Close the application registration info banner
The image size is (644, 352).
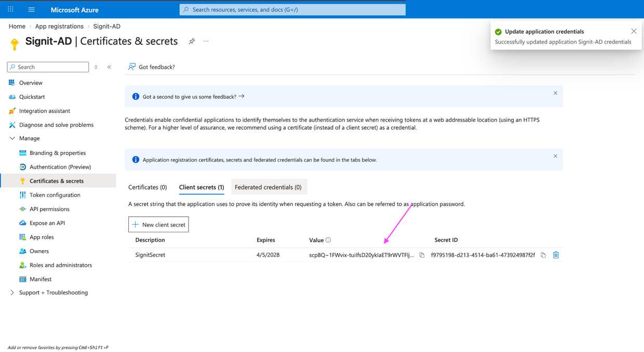point(555,156)
